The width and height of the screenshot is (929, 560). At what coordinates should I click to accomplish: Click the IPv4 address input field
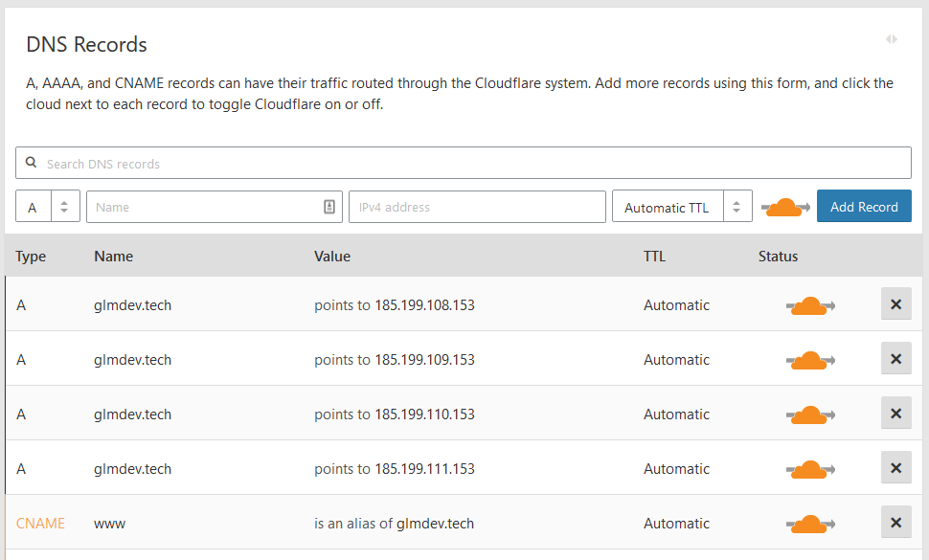click(x=477, y=207)
